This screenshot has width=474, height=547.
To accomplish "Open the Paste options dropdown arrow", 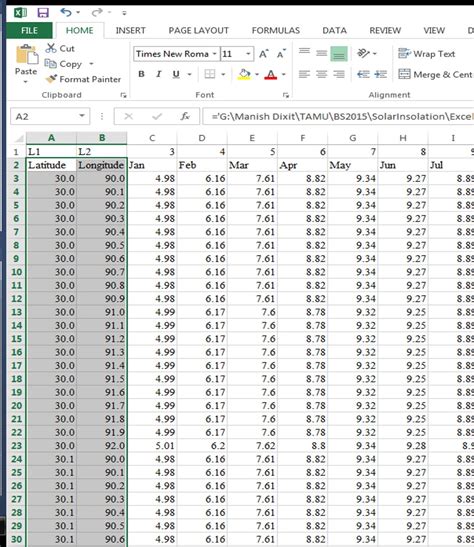I will [x=25, y=82].
